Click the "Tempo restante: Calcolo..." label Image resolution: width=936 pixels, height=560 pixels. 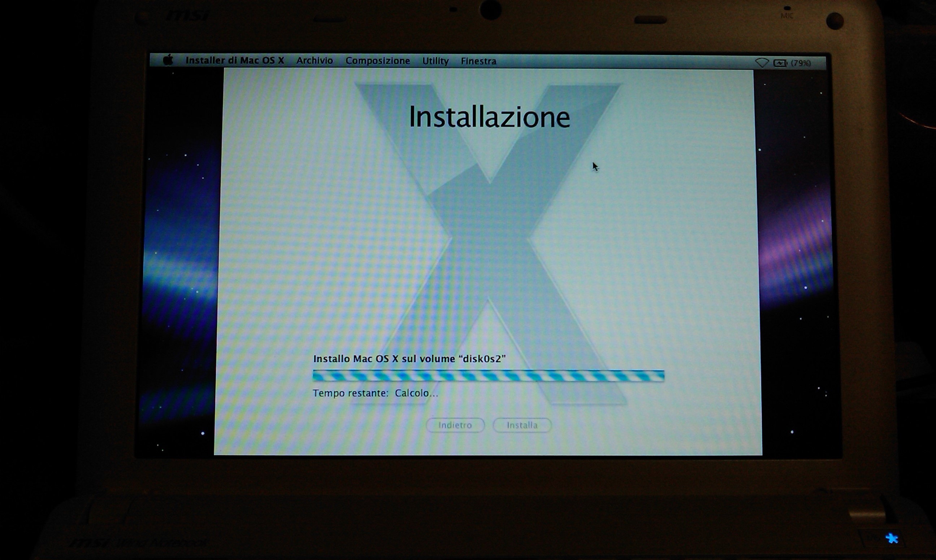[x=375, y=393]
